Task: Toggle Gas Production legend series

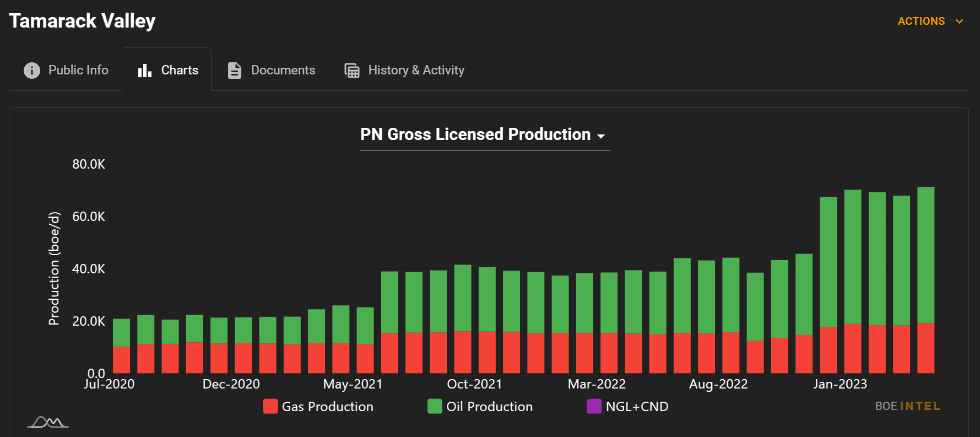Action: click(318, 407)
